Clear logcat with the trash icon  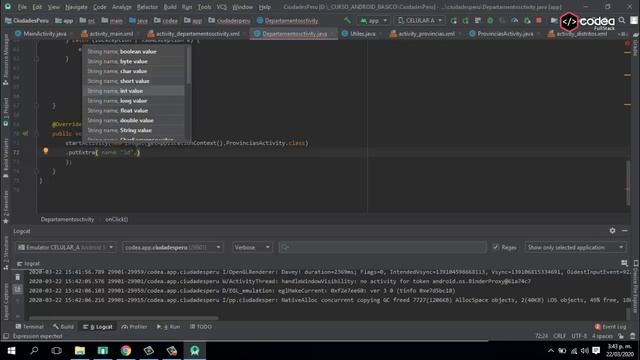(x=18, y=277)
